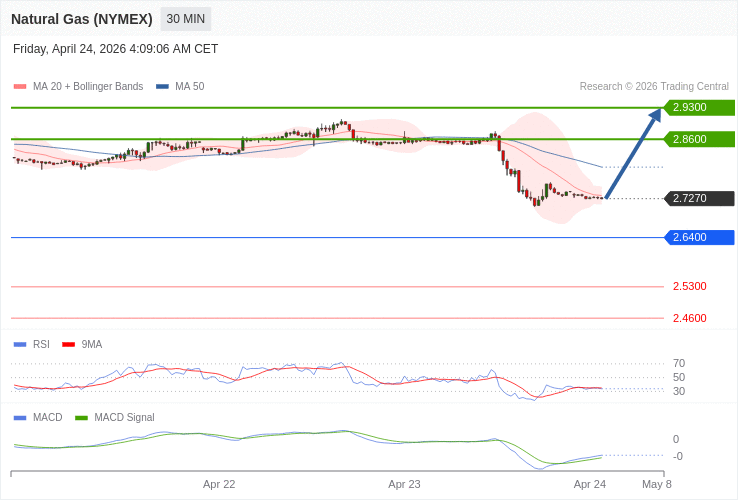738x500 pixels.
Task: Click the Research Trading Central copyright text
Action: (x=654, y=87)
